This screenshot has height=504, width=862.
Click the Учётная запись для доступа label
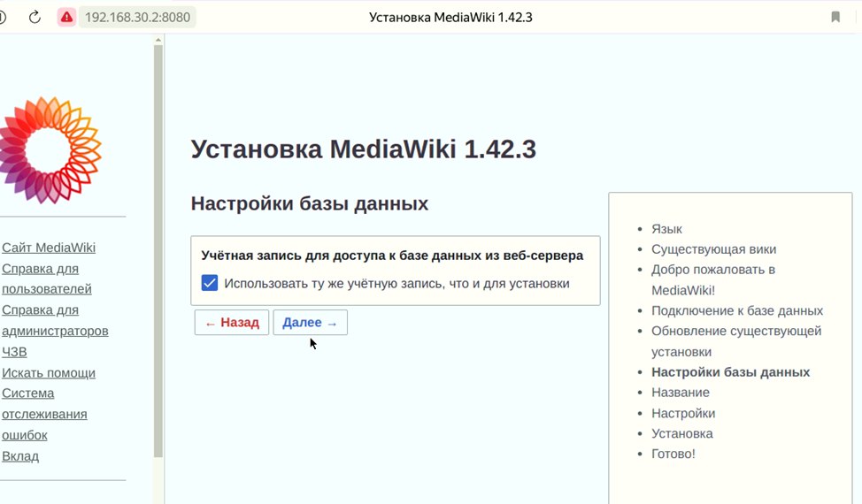point(392,256)
